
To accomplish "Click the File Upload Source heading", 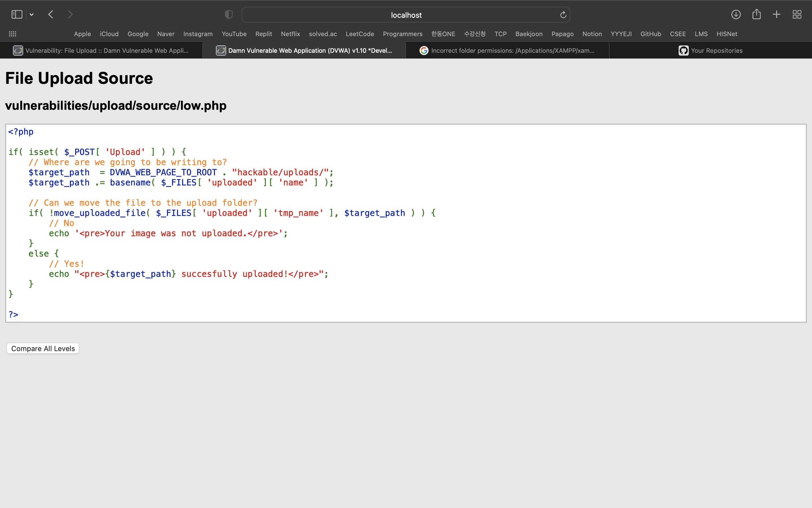I will pyautogui.click(x=79, y=78).
